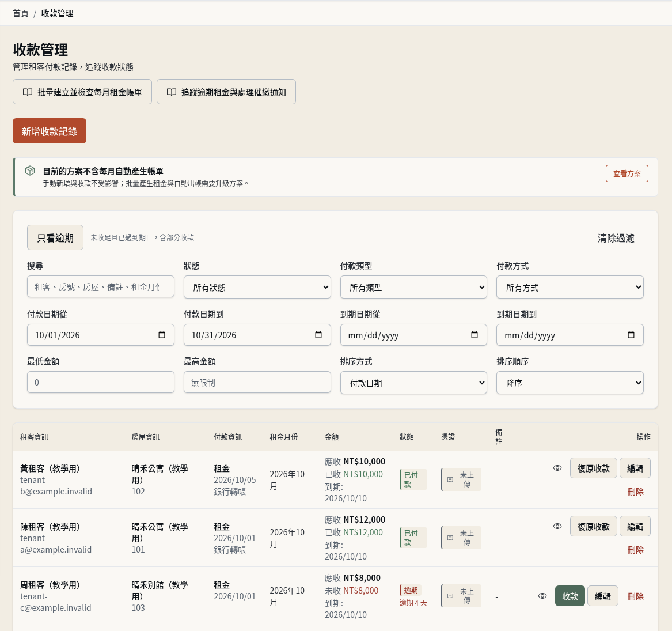Viewport: 672px width, 631px height.
Task: Click 清除過濾 to reset filters
Action: click(x=616, y=238)
